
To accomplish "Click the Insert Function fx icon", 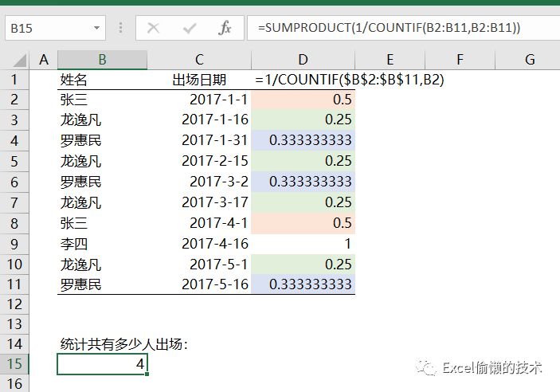I will (225, 28).
